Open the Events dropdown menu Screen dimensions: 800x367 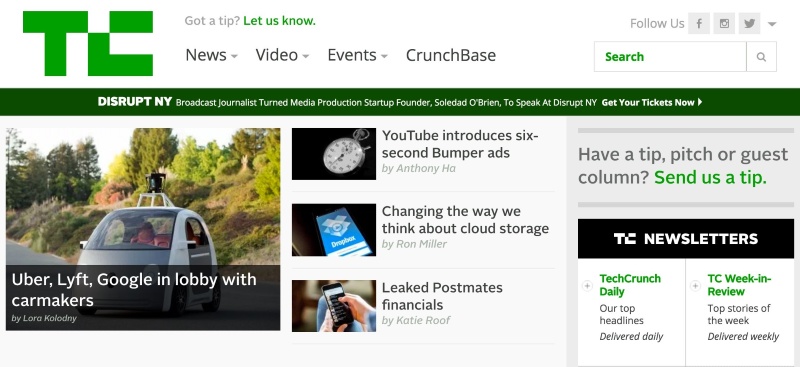(357, 55)
